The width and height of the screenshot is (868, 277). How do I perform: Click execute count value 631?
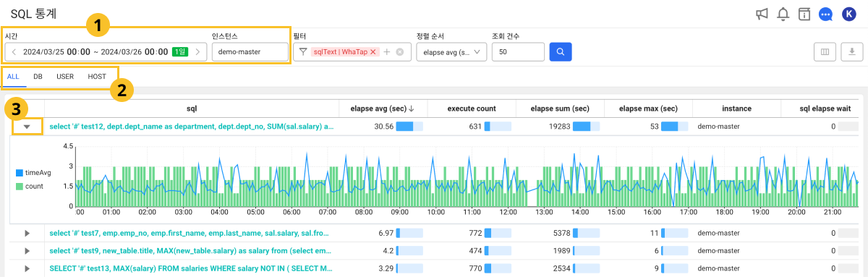click(475, 127)
